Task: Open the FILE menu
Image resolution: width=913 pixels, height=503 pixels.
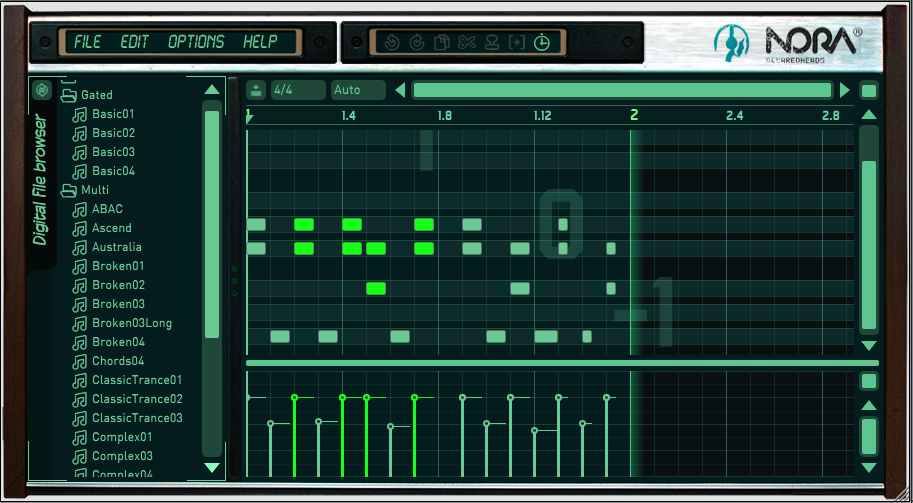Action: 87,43
